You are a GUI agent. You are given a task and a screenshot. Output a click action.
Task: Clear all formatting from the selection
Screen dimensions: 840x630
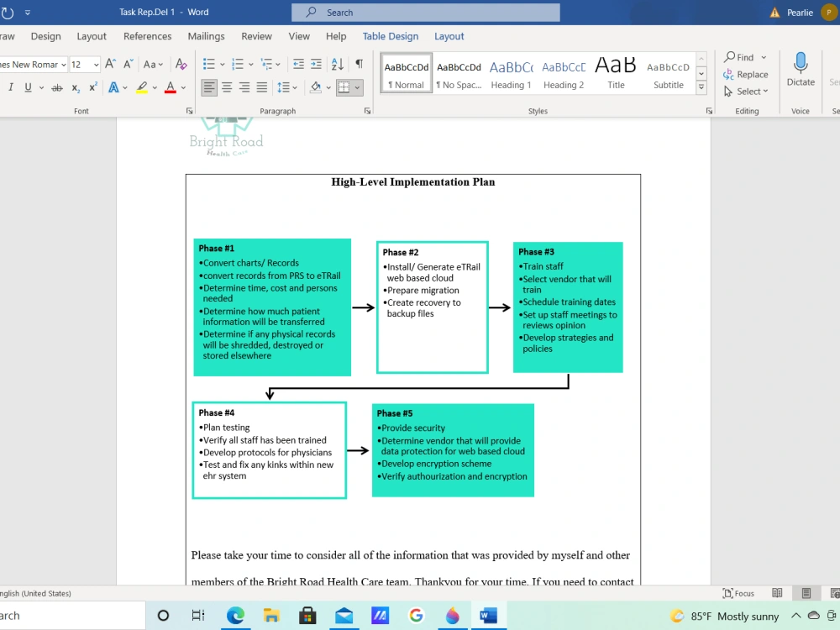coord(181,65)
